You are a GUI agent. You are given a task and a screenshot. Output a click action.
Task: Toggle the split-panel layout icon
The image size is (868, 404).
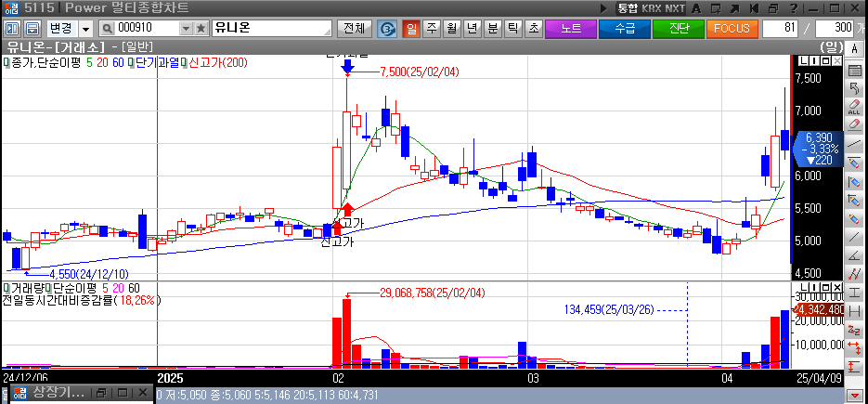(12, 29)
